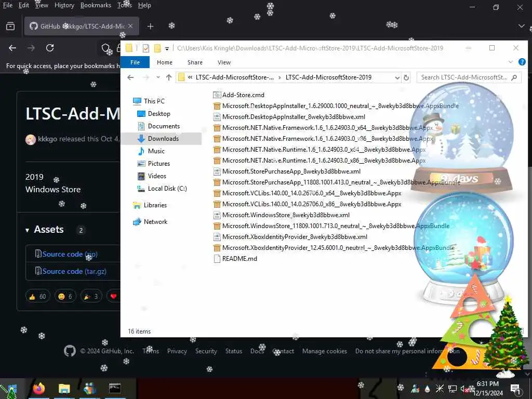Viewport: 532px width, 399px height.
Task: Open the Home ribbon tab
Action: click(165, 62)
